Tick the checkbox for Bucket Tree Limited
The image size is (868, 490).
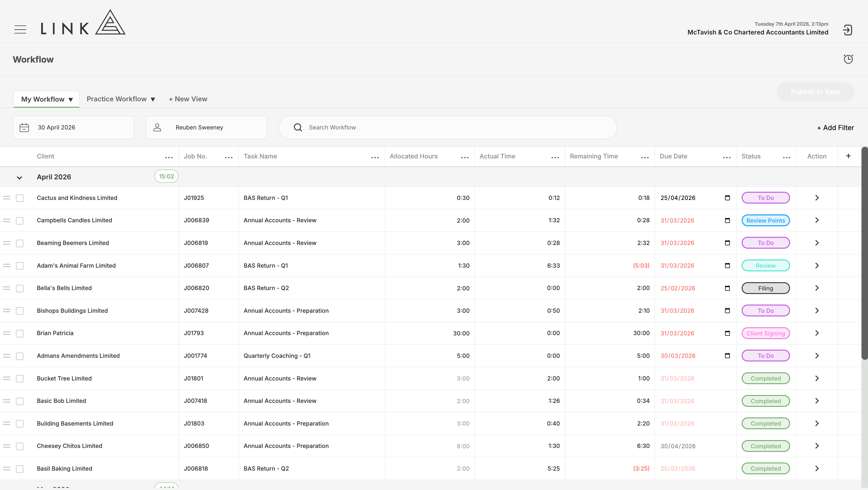pos(20,379)
